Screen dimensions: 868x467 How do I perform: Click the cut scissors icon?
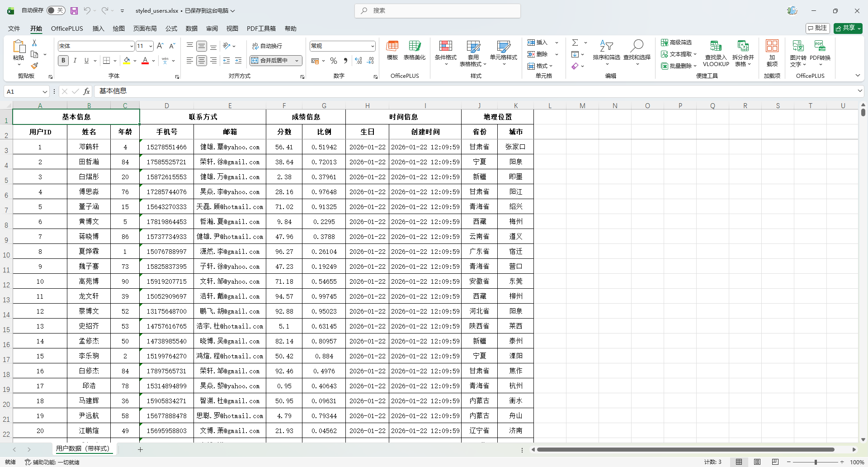34,43
